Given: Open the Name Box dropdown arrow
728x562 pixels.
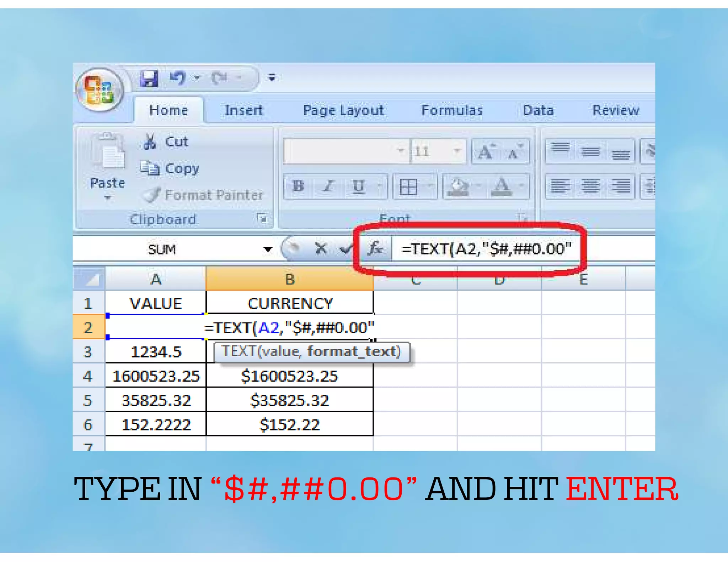Looking at the screenshot, I should point(268,249).
